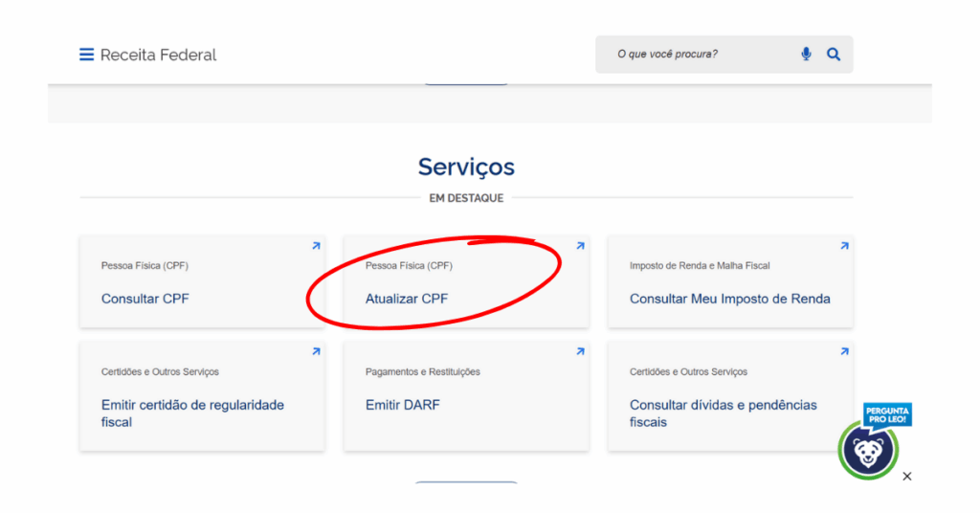Open the Consultar CPF service link
The width and height of the screenshot is (980, 513).
(x=145, y=299)
